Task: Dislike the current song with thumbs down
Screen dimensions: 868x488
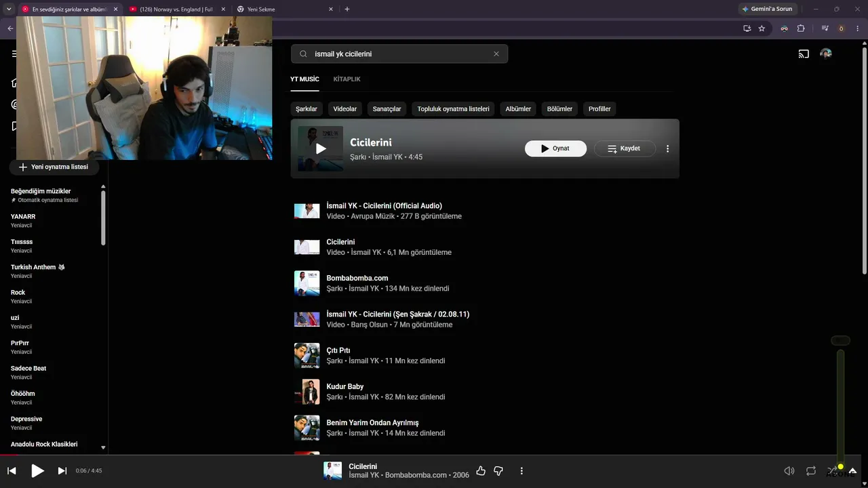Action: click(498, 470)
